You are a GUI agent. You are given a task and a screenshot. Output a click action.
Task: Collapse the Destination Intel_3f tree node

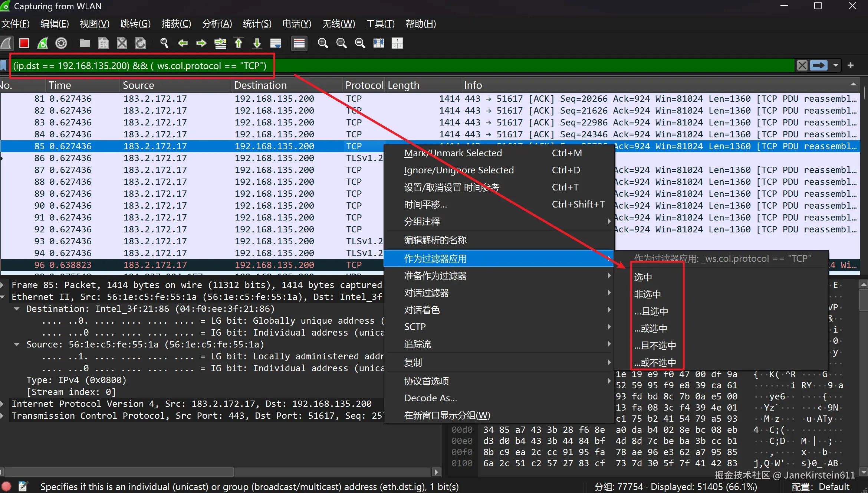[x=17, y=309]
